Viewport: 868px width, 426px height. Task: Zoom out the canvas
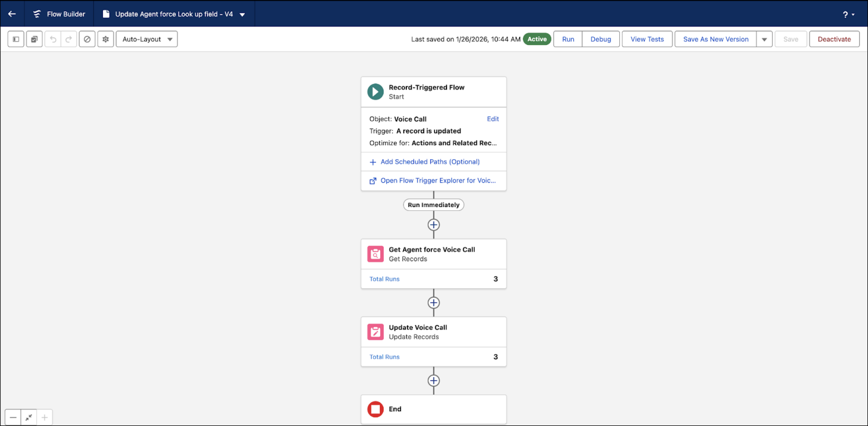pos(13,418)
